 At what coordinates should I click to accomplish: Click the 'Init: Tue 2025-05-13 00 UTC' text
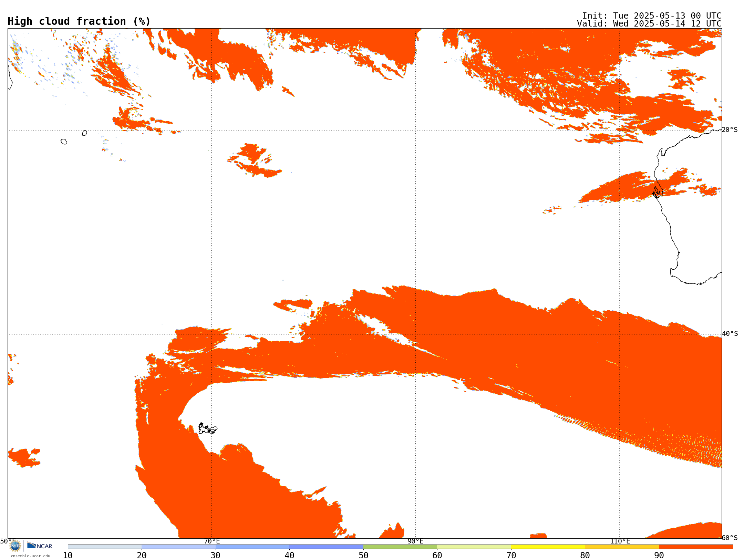[652, 16]
